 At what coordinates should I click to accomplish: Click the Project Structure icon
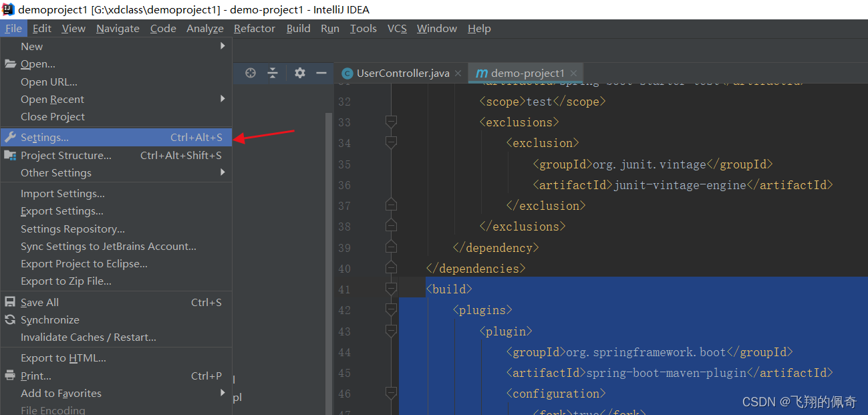pyautogui.click(x=10, y=155)
